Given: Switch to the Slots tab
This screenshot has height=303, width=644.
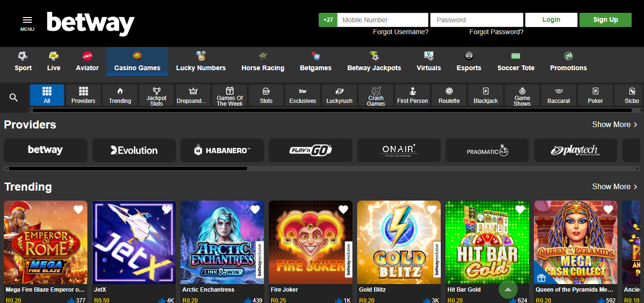Looking at the screenshot, I should (x=266, y=95).
